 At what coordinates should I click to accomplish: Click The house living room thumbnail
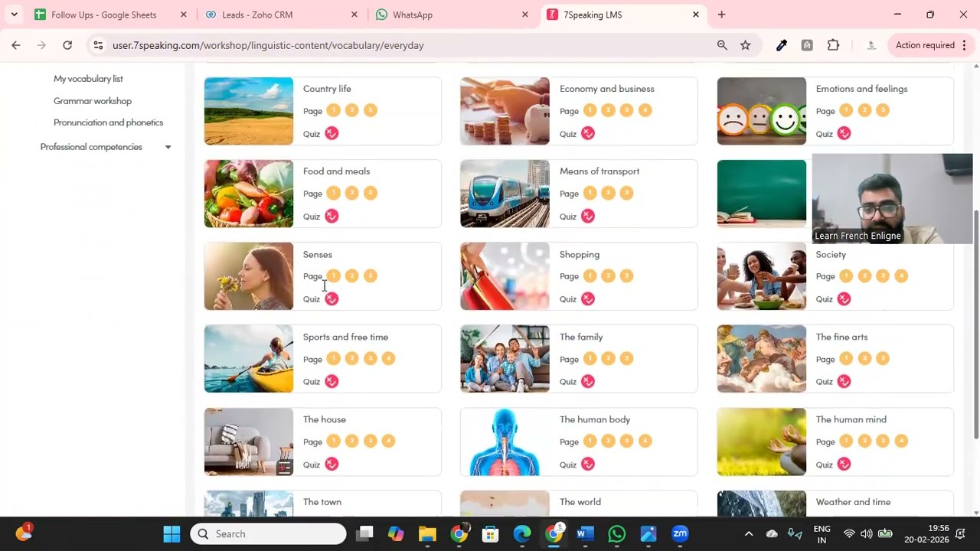pyautogui.click(x=249, y=442)
